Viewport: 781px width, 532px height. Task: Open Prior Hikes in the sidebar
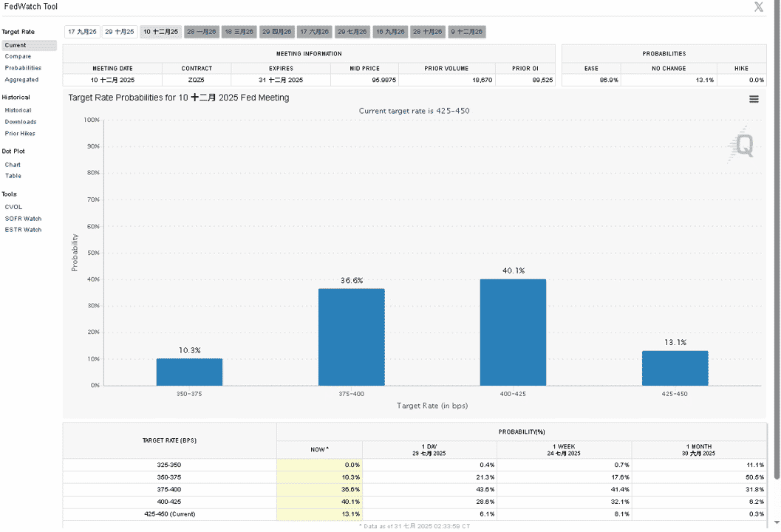[x=20, y=134]
